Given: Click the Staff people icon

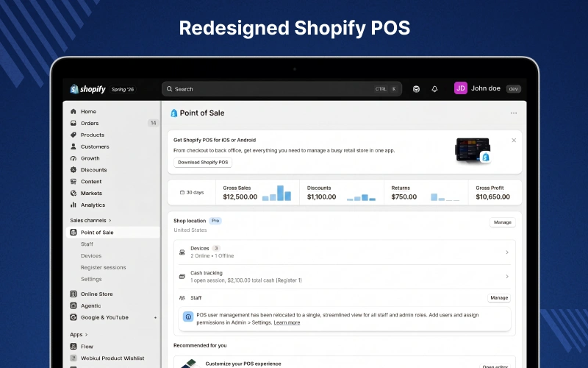Looking at the screenshot, I should [182, 298].
